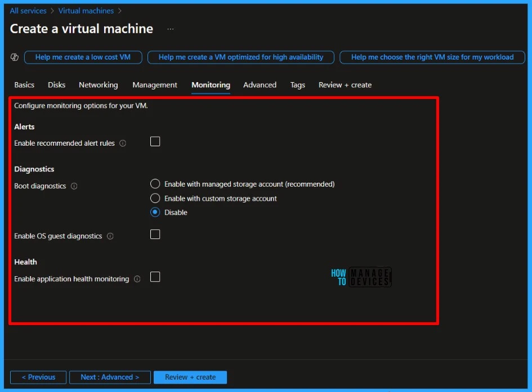Switch to the Advanced tab
532x392 pixels.
260,85
